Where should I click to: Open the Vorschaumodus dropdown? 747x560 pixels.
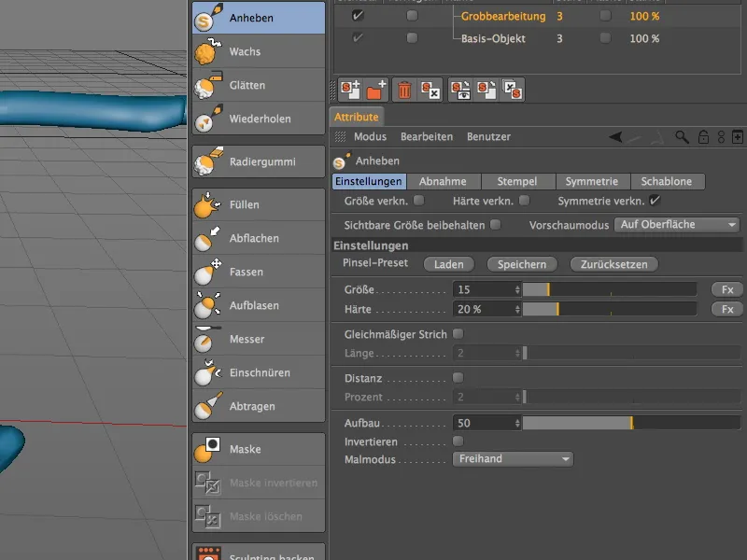[x=678, y=224]
